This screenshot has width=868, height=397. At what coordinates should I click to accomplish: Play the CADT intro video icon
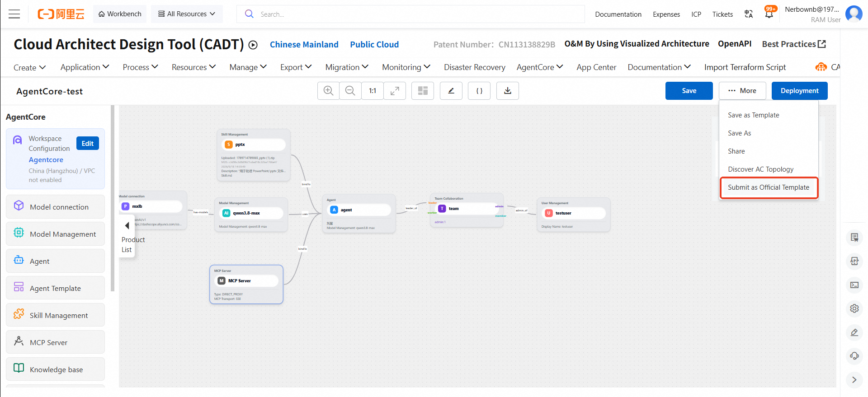coord(253,45)
